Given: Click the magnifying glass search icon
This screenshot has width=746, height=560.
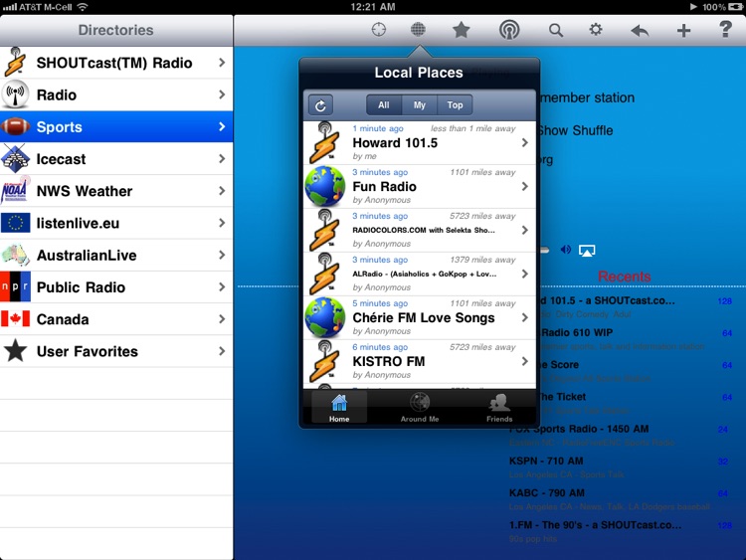Looking at the screenshot, I should tap(556, 31).
